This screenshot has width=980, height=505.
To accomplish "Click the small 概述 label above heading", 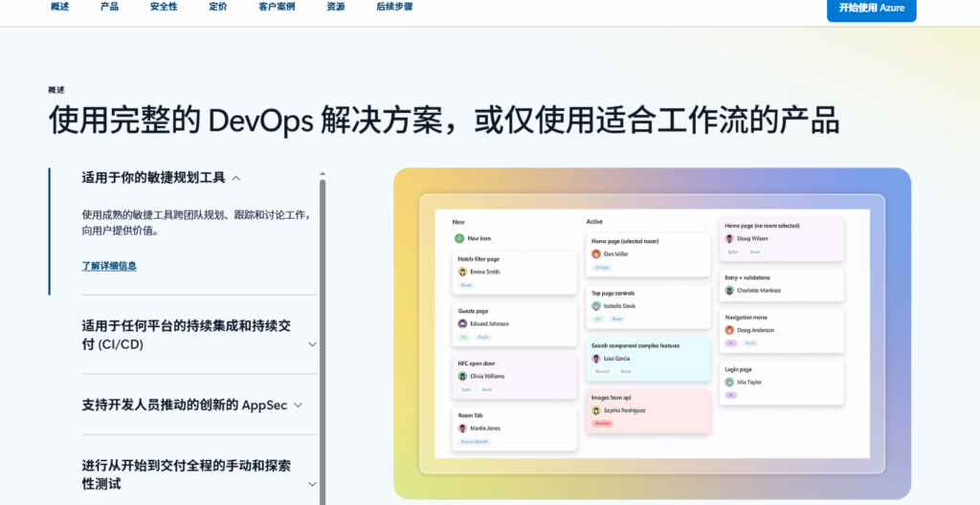I will pos(56,90).
